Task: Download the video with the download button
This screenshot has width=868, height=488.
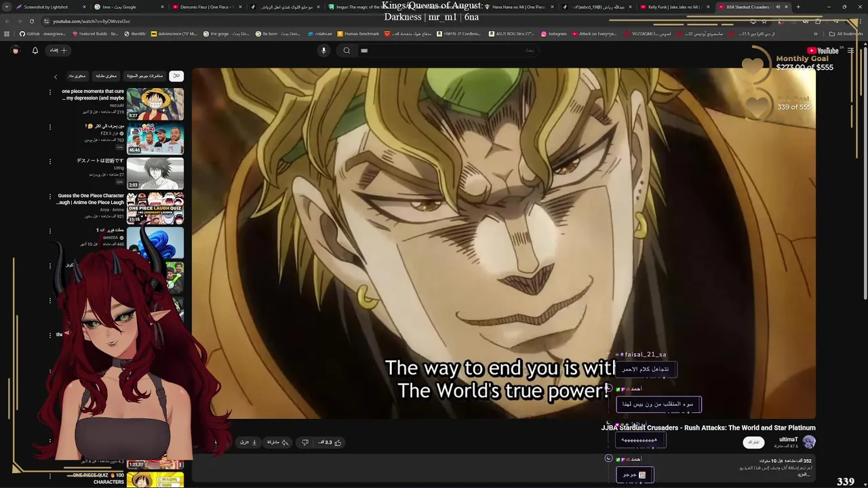Action: pos(248,443)
